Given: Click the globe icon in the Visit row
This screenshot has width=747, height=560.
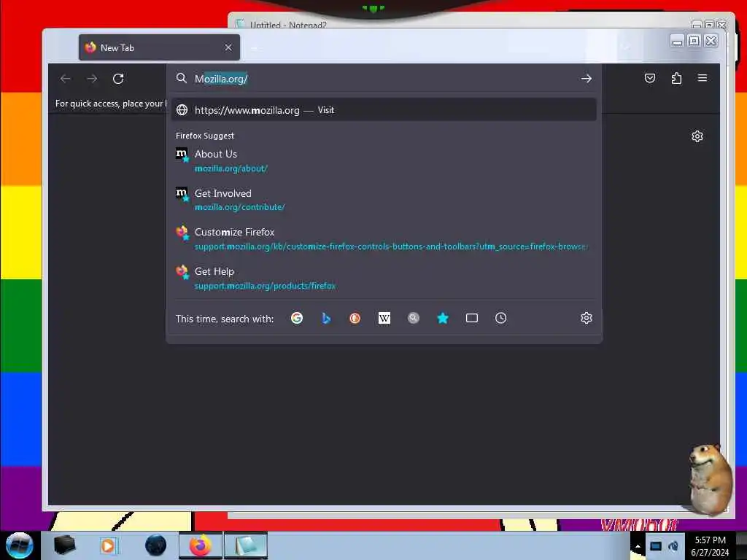Looking at the screenshot, I should pos(182,110).
